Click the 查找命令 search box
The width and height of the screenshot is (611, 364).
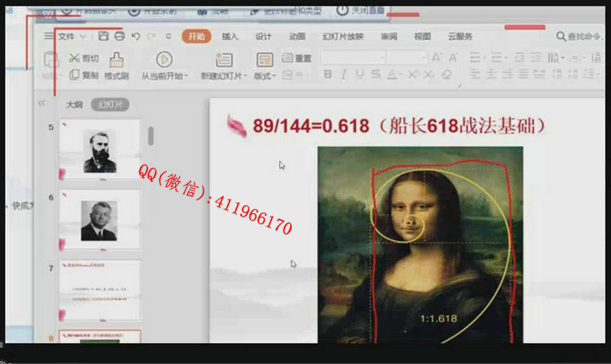click(x=579, y=37)
